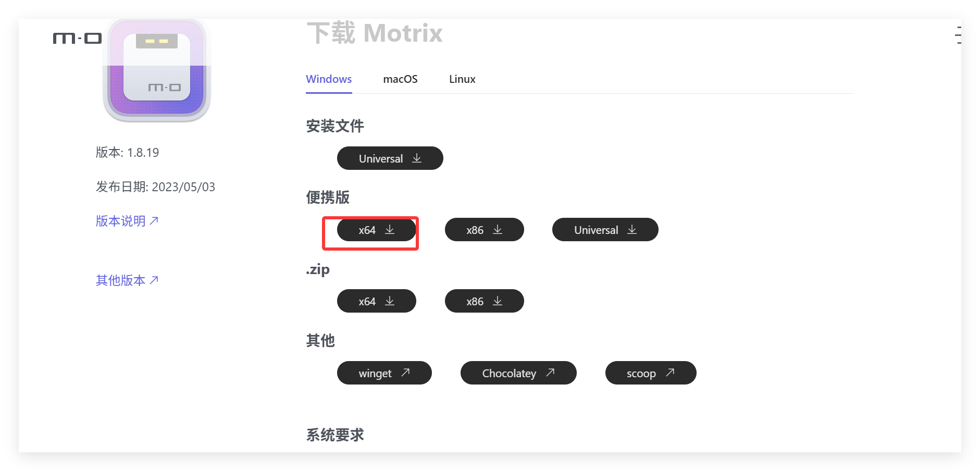Image resolution: width=980 pixels, height=471 pixels.
Task: Open the hamburger menu icon
Action: (958, 35)
